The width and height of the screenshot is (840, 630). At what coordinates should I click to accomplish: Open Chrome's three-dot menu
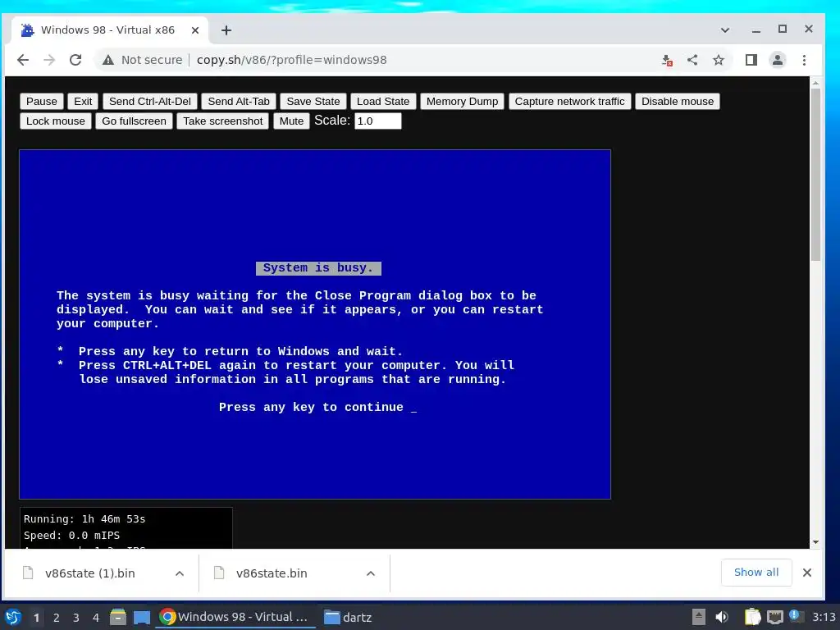point(804,60)
